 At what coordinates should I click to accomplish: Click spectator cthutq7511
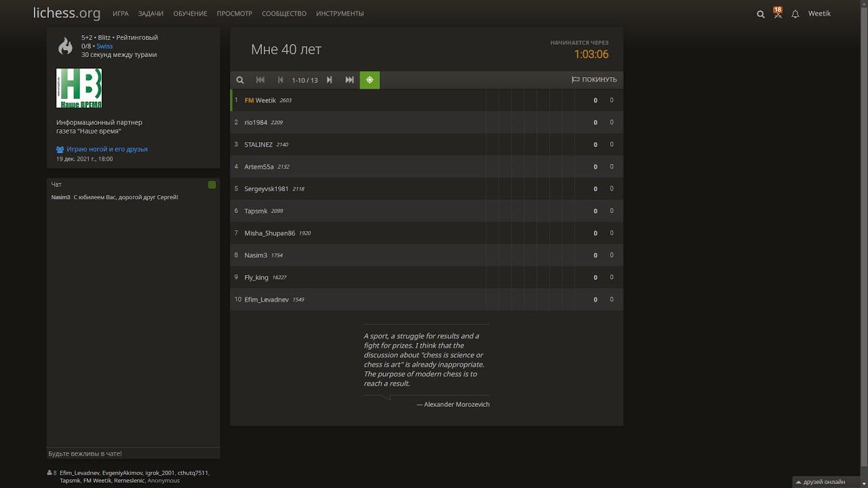[193, 472]
